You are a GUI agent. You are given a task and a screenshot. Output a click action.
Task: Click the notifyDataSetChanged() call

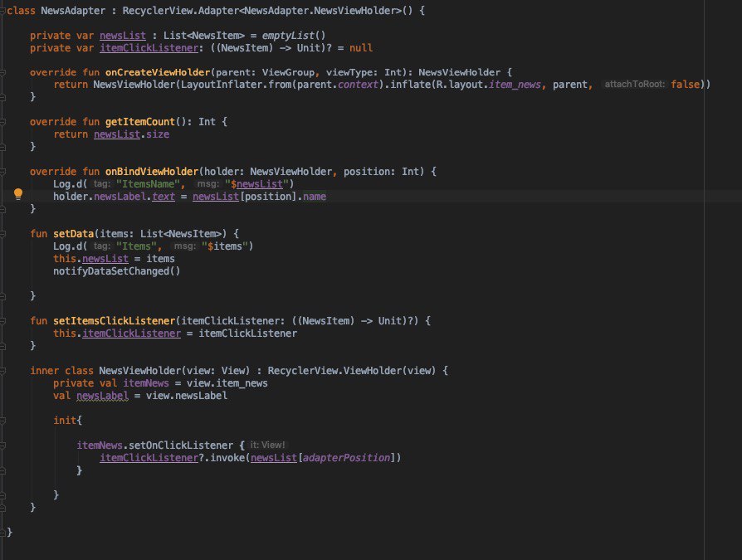[x=116, y=271]
